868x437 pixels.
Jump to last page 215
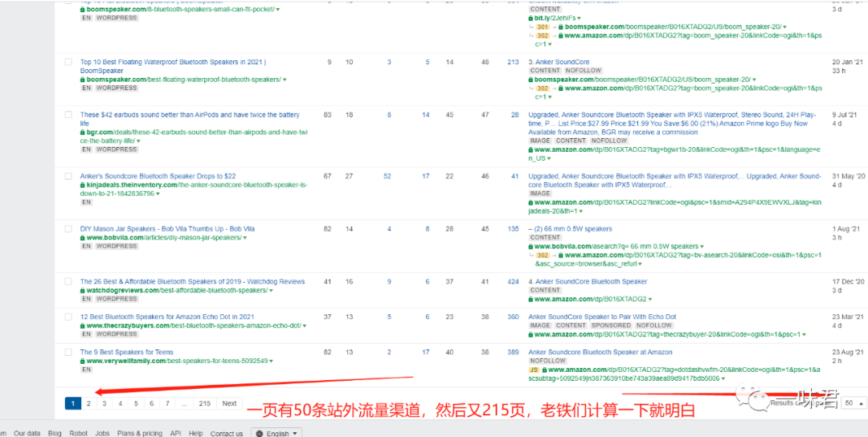coord(205,403)
